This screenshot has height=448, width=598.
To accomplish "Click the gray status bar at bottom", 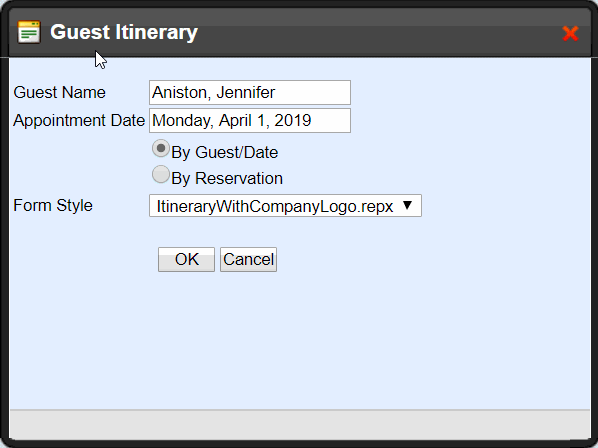I will click(300, 424).
